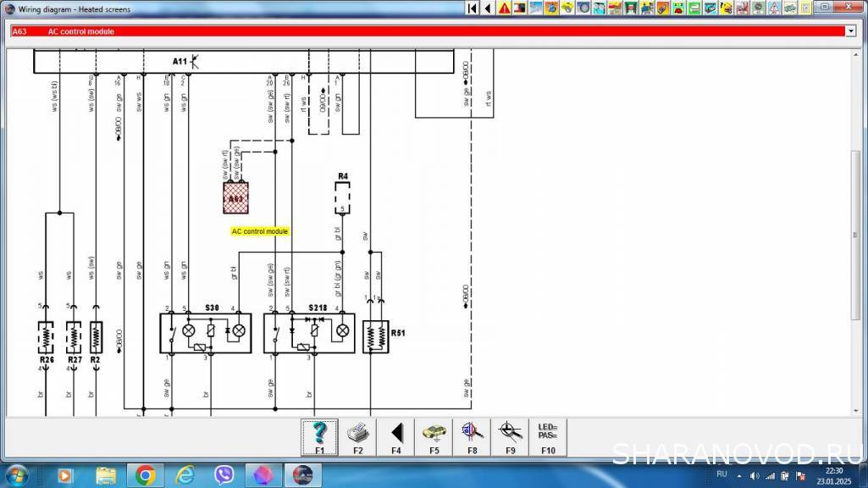Launch Google Chrome from the taskbar
868x488 pixels.
coord(145,474)
